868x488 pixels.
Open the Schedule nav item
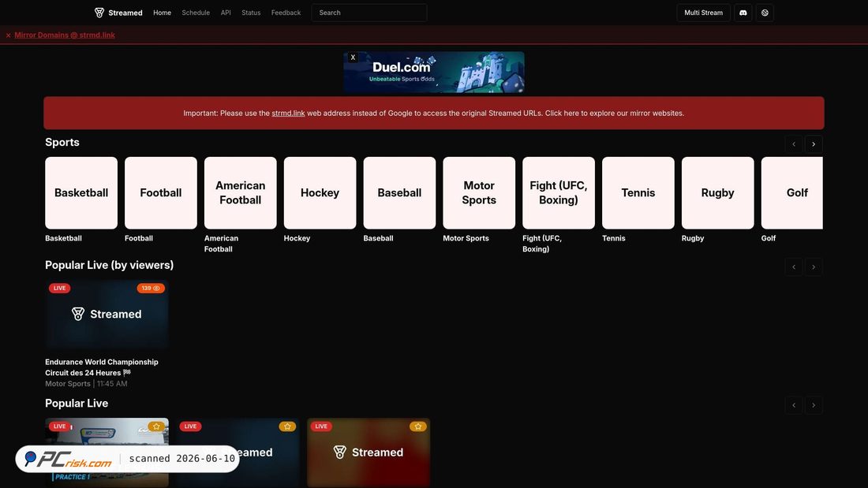click(196, 13)
